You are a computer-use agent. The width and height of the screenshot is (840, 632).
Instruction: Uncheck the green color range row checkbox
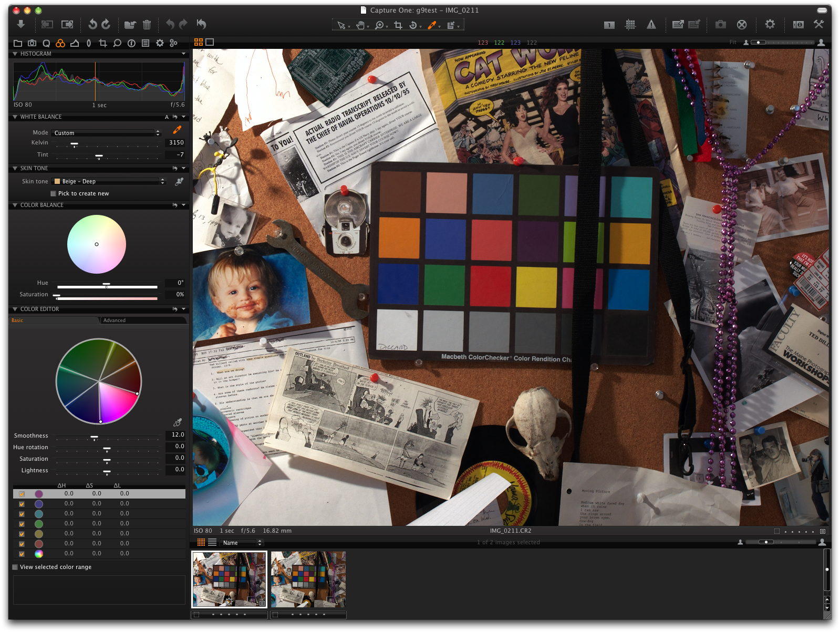click(22, 524)
